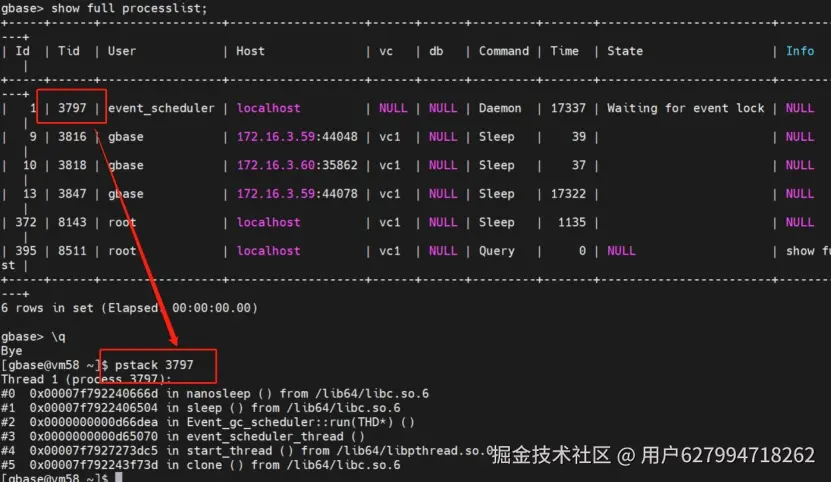Click time value 39
The width and height of the screenshot is (831, 482).
pyautogui.click(x=579, y=137)
